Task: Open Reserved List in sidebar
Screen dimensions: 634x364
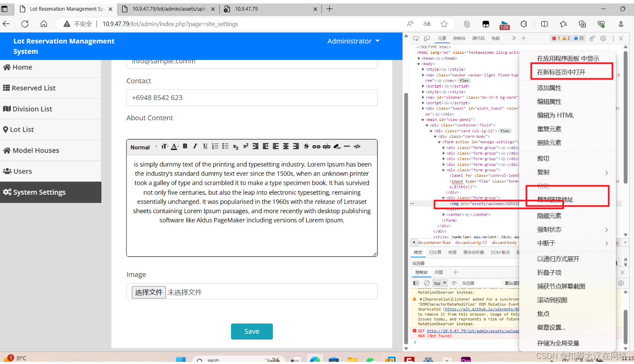Action: click(50, 88)
